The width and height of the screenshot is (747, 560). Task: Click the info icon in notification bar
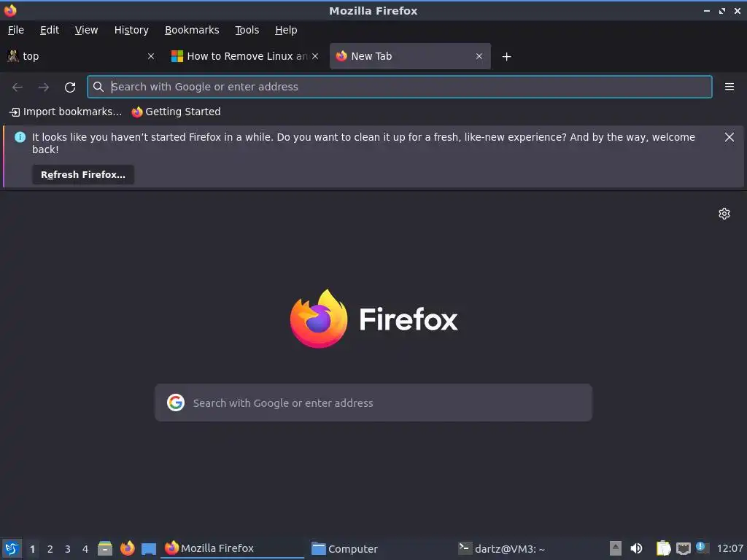20,137
